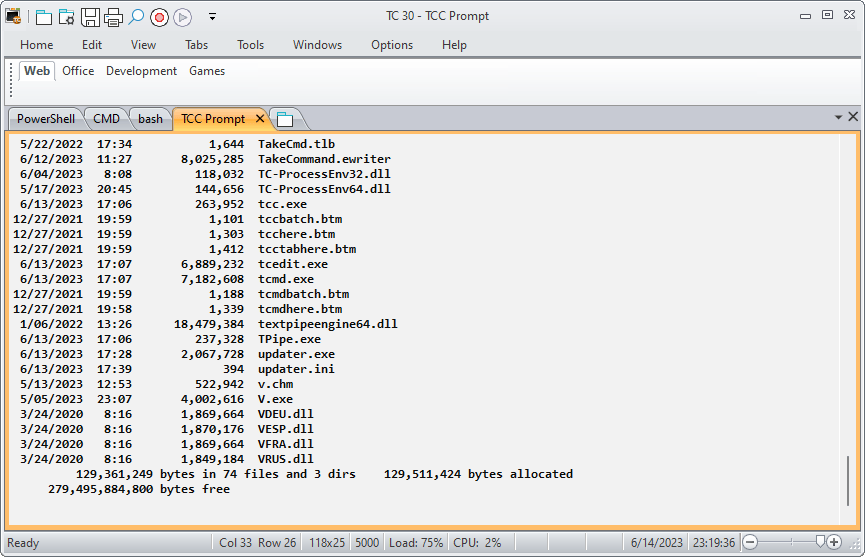Open the Tools menu

pyautogui.click(x=250, y=45)
